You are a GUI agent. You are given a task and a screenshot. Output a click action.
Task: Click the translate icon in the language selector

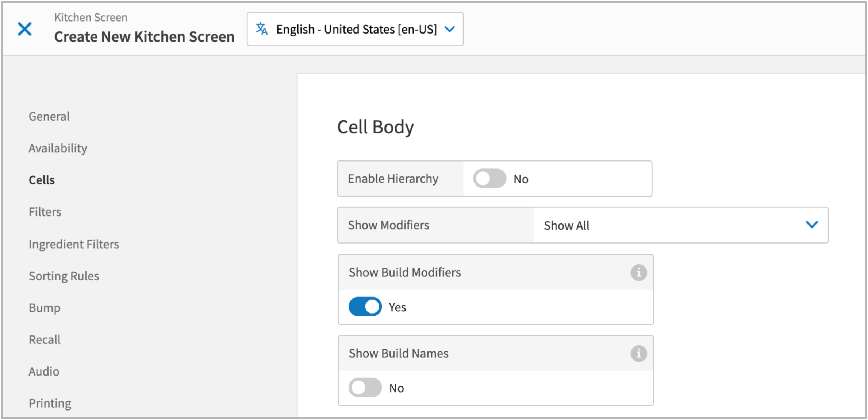click(262, 29)
